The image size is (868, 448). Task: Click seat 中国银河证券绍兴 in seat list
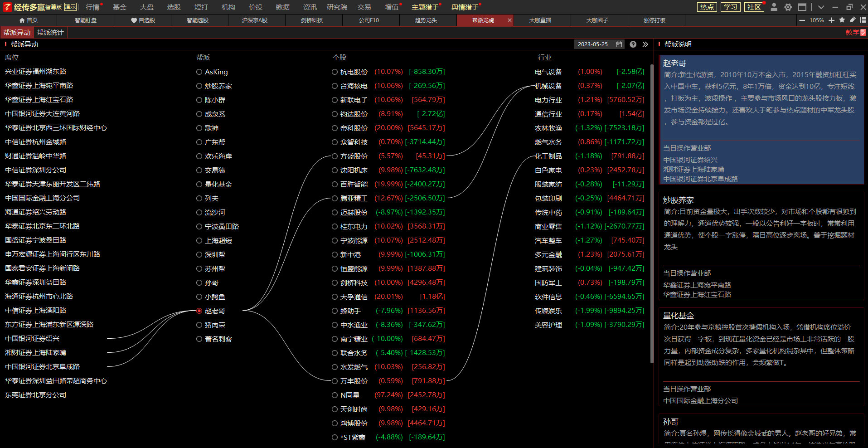tap(32, 339)
